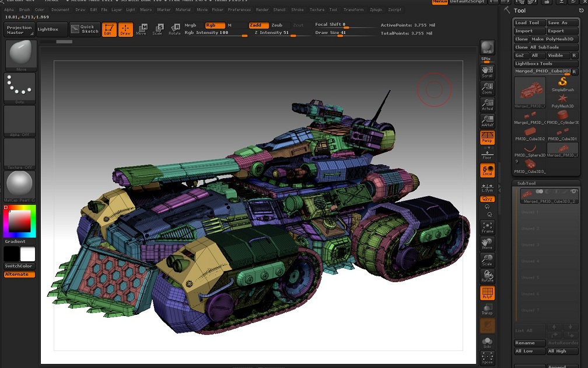Image resolution: width=588 pixels, height=368 pixels.
Task: Click the right shelf Rotate icon
Action: tap(487, 276)
